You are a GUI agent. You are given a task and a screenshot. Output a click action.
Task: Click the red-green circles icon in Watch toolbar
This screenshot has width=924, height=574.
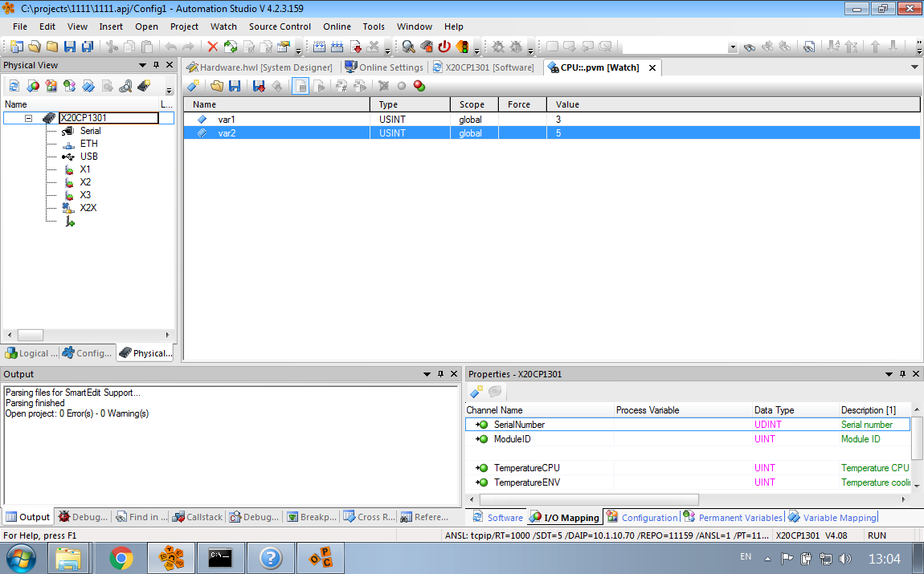[x=419, y=86]
